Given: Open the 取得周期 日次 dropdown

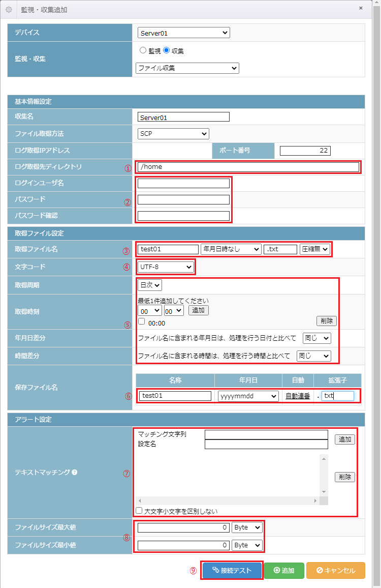Looking at the screenshot, I should coord(149,285).
